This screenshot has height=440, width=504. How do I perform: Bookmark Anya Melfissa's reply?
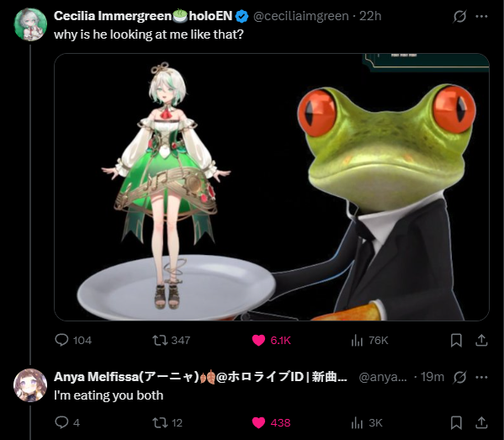pos(456,422)
